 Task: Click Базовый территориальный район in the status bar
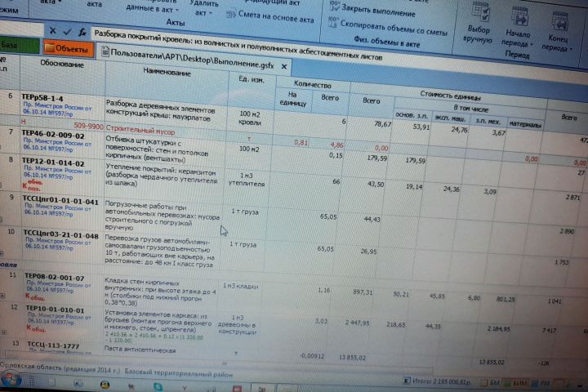179,373
